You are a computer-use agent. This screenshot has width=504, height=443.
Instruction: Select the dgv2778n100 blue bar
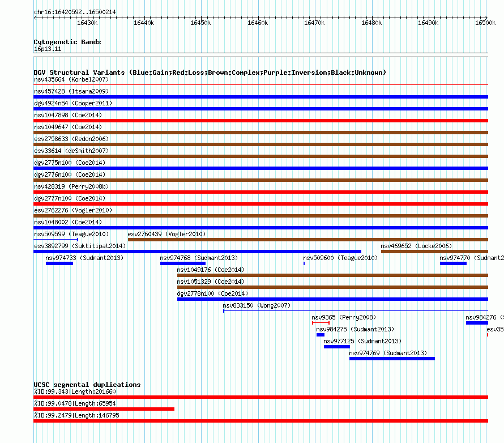pyautogui.click(x=332, y=299)
